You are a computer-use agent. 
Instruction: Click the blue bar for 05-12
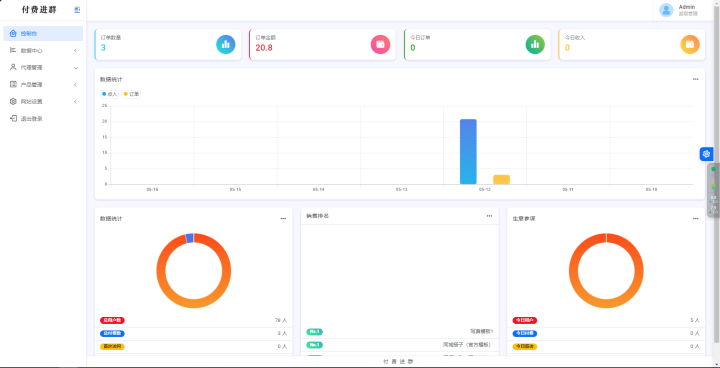[x=468, y=152]
